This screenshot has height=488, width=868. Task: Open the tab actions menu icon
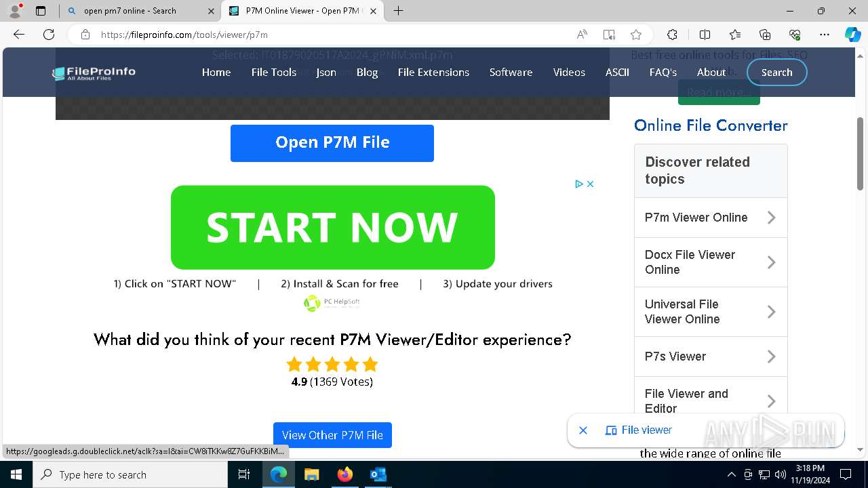pyautogui.click(x=41, y=11)
